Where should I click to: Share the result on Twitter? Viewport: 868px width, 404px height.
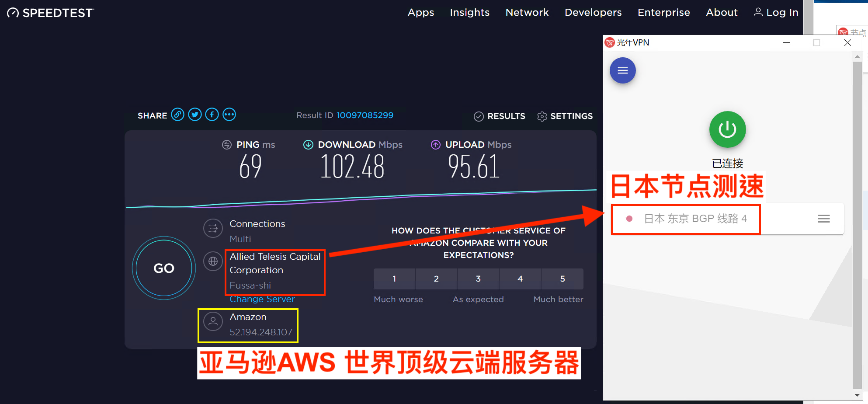pyautogui.click(x=195, y=115)
